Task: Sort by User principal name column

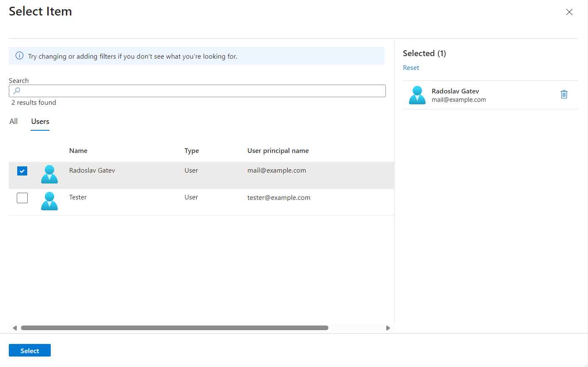Action: pyautogui.click(x=278, y=150)
